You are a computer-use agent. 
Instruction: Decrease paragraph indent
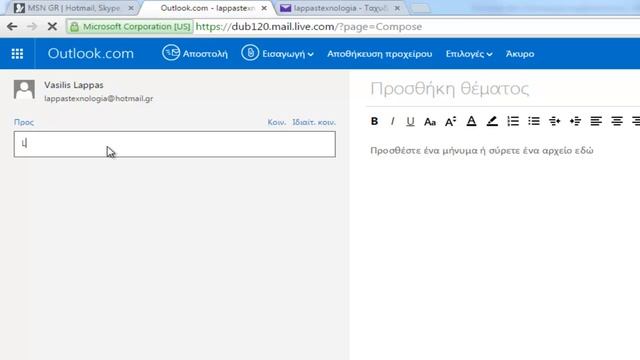tap(555, 121)
